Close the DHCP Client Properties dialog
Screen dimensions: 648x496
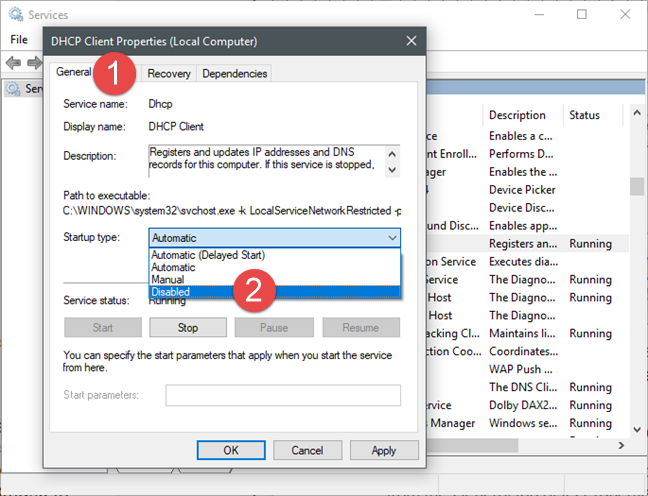click(x=411, y=41)
